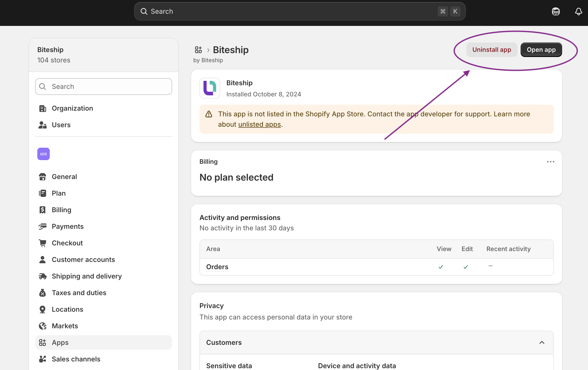Image resolution: width=588 pixels, height=370 pixels.
Task: Click the Shipping and delivery truck icon
Action: point(42,276)
